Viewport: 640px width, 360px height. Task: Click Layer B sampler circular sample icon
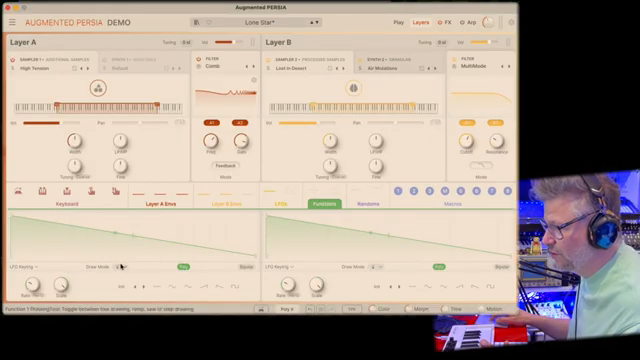[x=353, y=88]
